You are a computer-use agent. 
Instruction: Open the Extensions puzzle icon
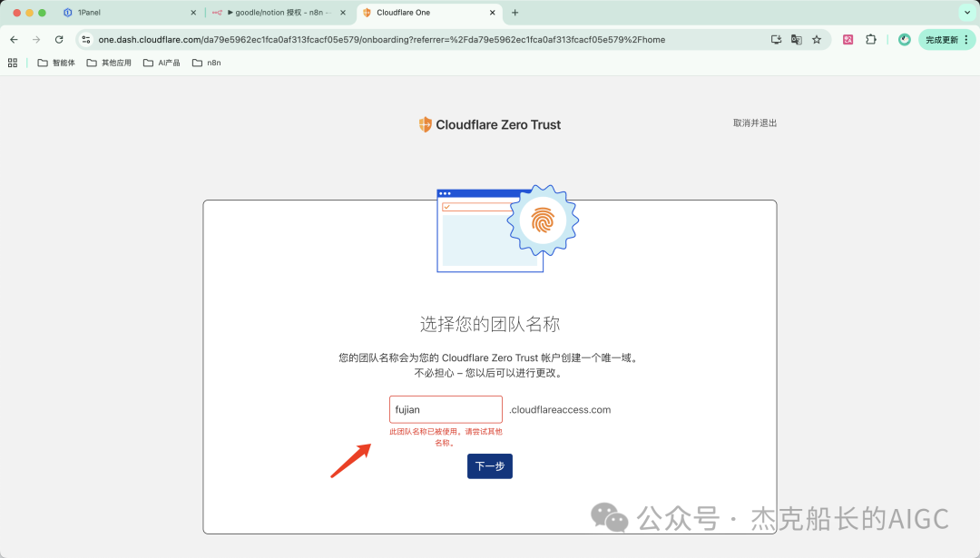pyautogui.click(x=870, y=39)
